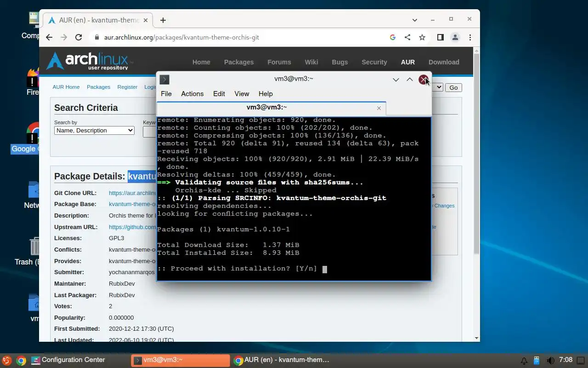Click yochananmarqos submitter text
588x368 pixels.
tap(132, 272)
